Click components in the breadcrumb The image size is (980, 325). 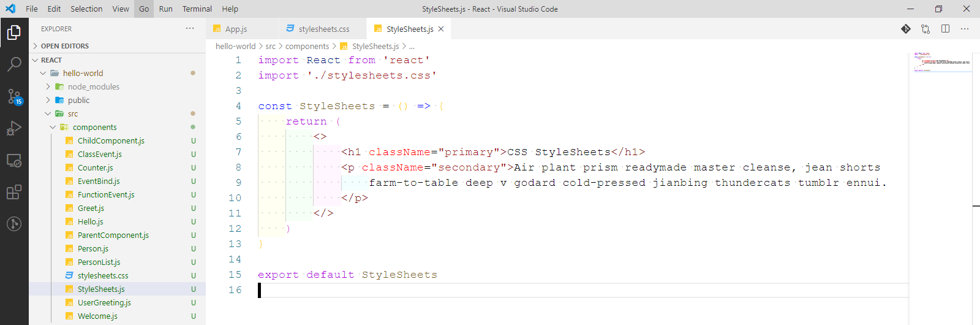point(307,46)
